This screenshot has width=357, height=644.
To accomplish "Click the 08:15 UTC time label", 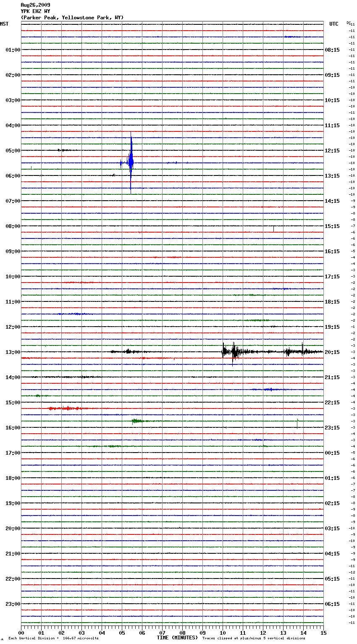I will [332, 50].
